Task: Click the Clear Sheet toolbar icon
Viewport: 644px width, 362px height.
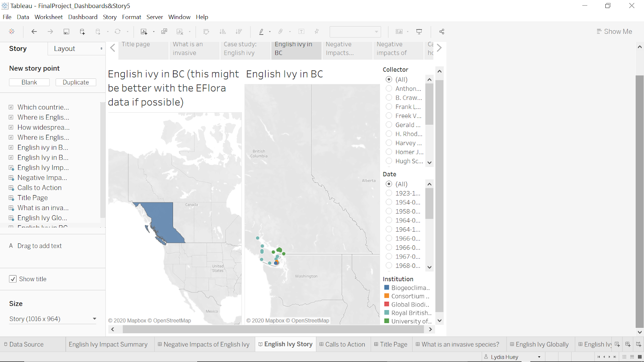Action: (x=180, y=31)
